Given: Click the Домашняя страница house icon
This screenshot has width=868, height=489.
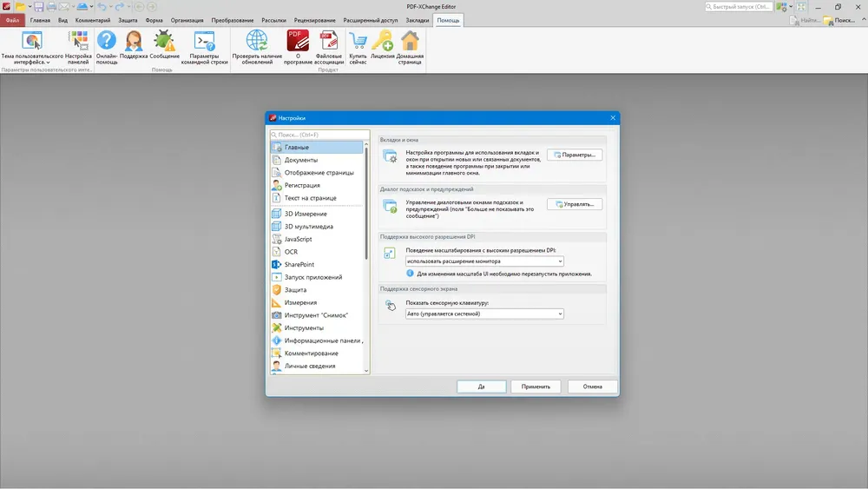Looking at the screenshot, I should tap(410, 41).
